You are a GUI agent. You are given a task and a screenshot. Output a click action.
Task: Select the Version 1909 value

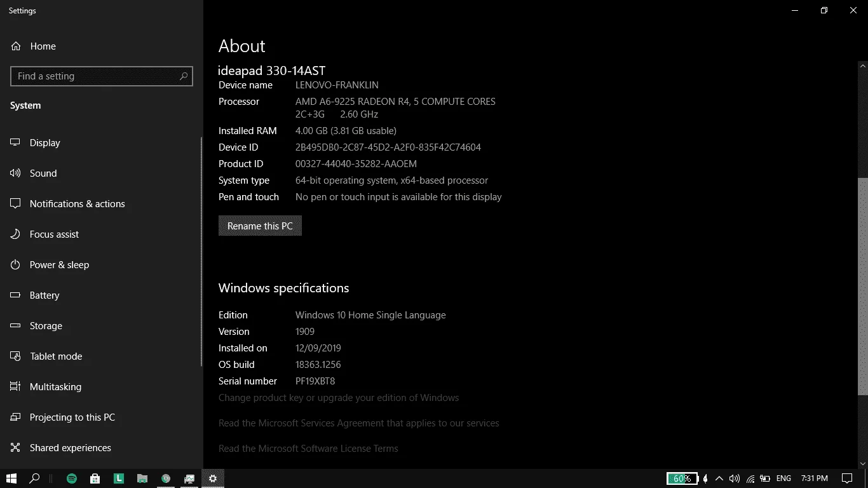tap(305, 332)
